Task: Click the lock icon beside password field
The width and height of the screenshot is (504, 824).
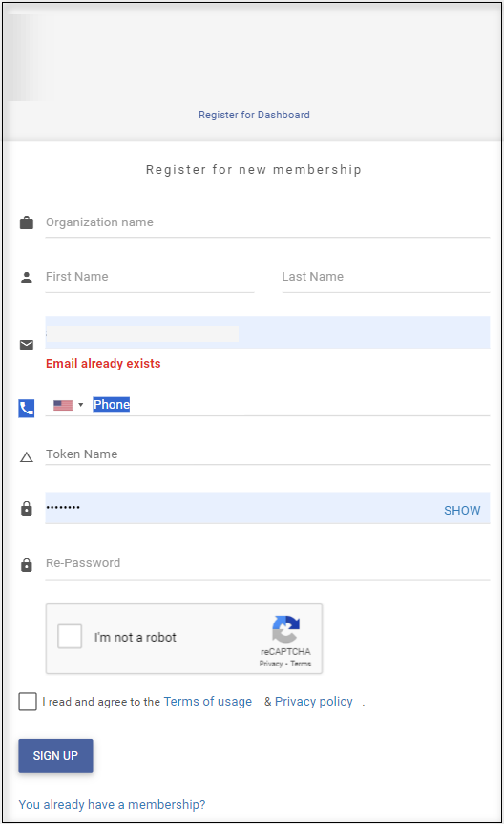Action: [x=27, y=508]
